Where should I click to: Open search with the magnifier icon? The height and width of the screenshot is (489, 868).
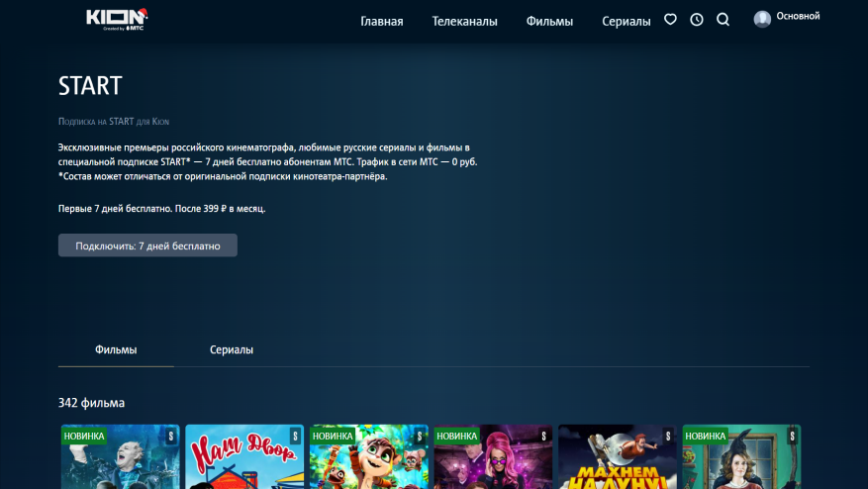[723, 19]
